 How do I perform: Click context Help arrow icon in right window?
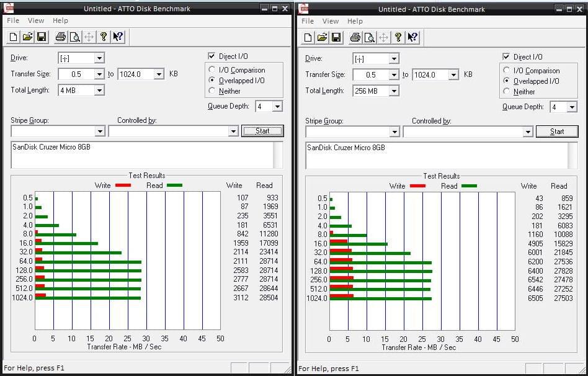[412, 37]
